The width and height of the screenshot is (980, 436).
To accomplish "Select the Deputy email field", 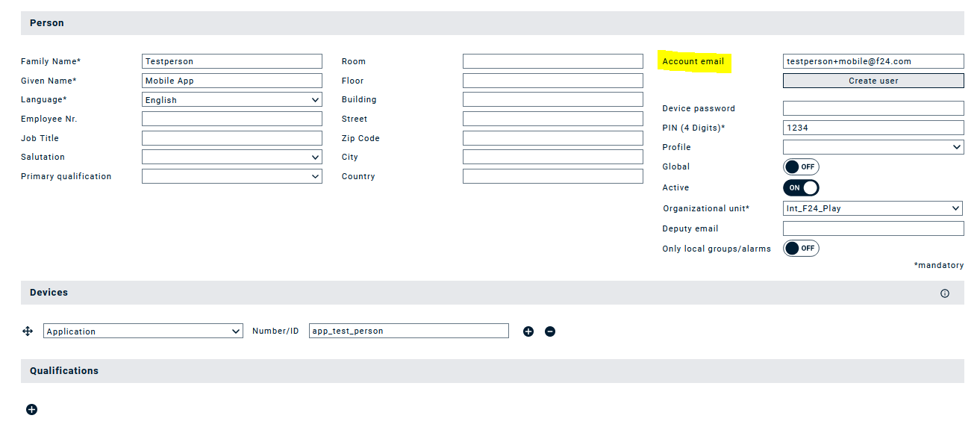I will coord(873,228).
